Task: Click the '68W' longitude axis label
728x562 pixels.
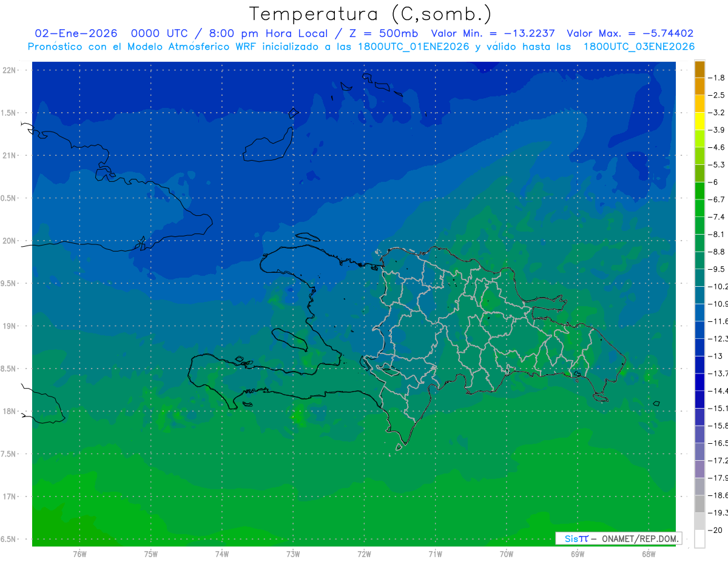Action: coord(649,554)
